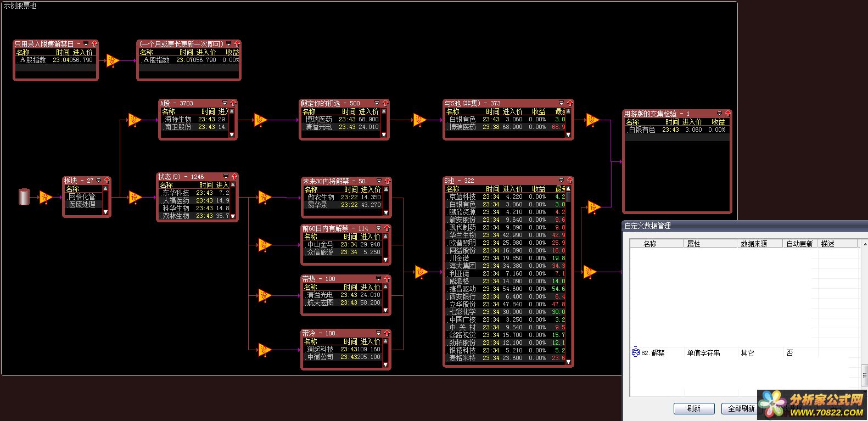
Task: Open the filter icon before 板块 node
Action: [46, 197]
